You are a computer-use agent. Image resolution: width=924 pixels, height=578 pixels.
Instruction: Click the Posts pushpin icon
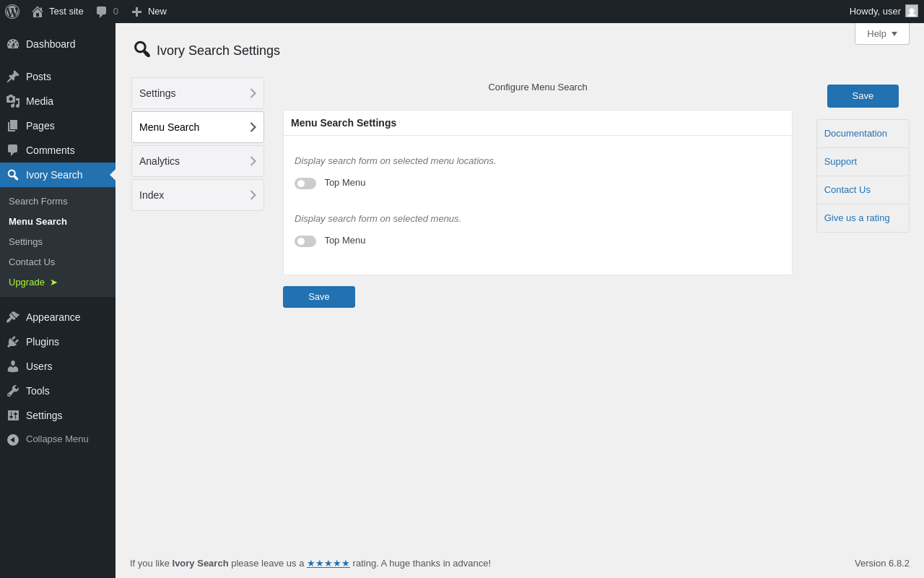[x=13, y=77]
